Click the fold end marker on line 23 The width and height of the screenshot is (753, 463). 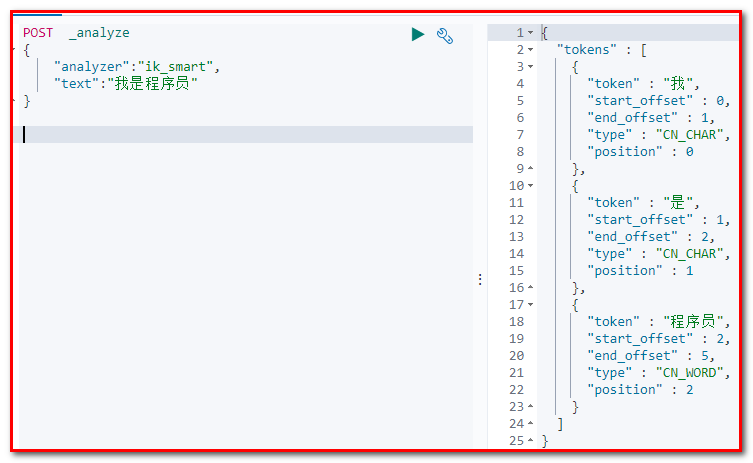[x=530, y=407]
